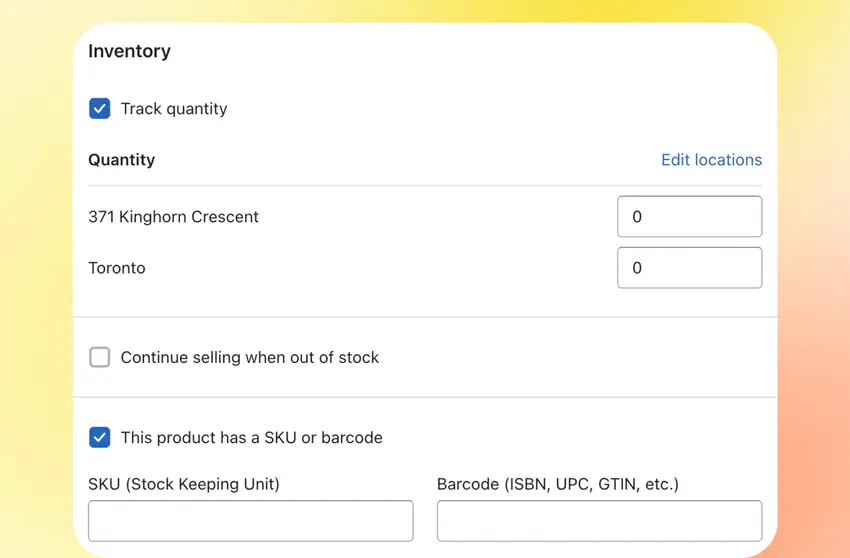Click into the SKU text field
The height and width of the screenshot is (558, 850).
coord(251,521)
